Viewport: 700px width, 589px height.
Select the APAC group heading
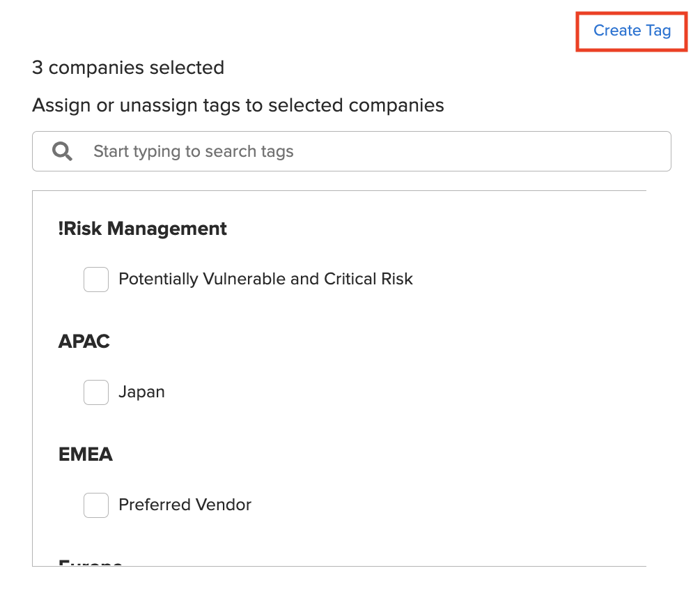point(84,342)
